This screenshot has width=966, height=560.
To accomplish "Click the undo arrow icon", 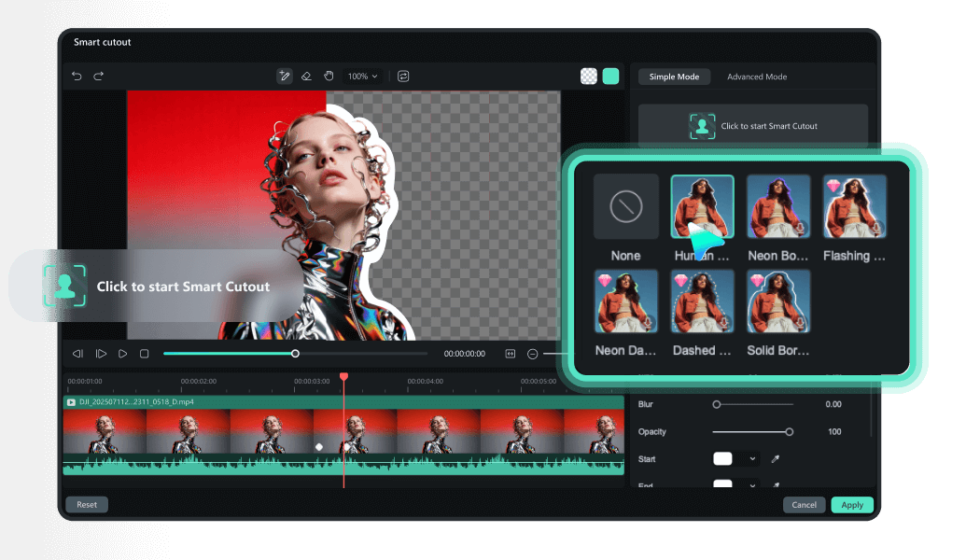I will pyautogui.click(x=77, y=77).
